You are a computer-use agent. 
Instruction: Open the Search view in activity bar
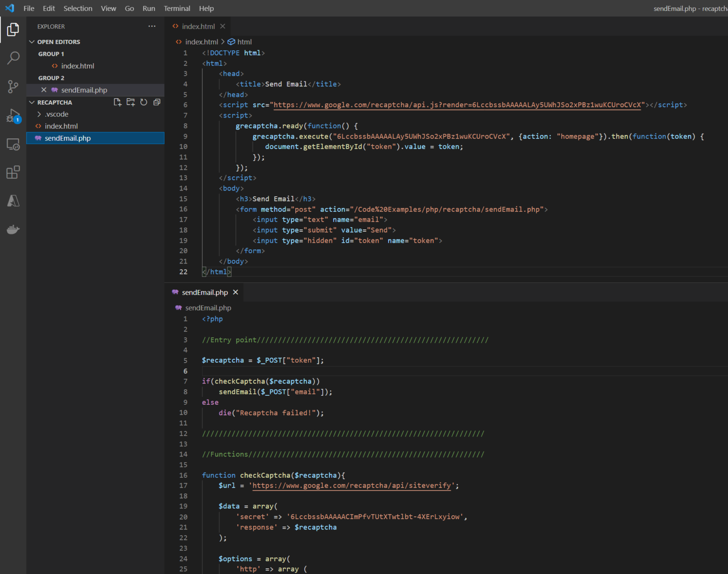(13, 58)
